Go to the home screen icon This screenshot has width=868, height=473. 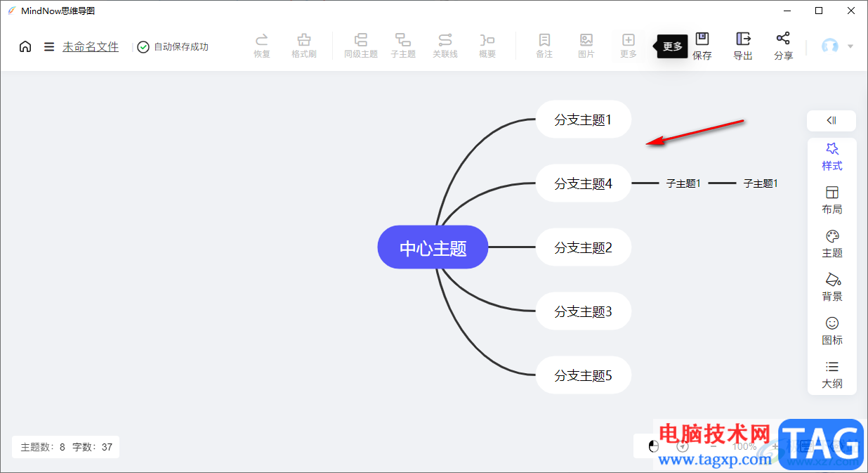click(25, 47)
